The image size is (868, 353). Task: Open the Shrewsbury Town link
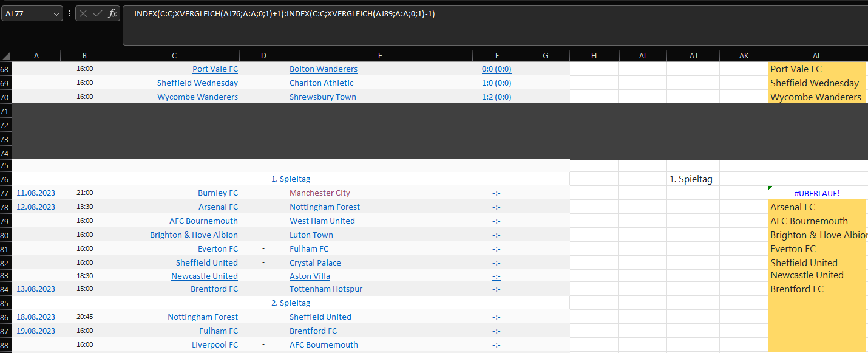(x=323, y=97)
